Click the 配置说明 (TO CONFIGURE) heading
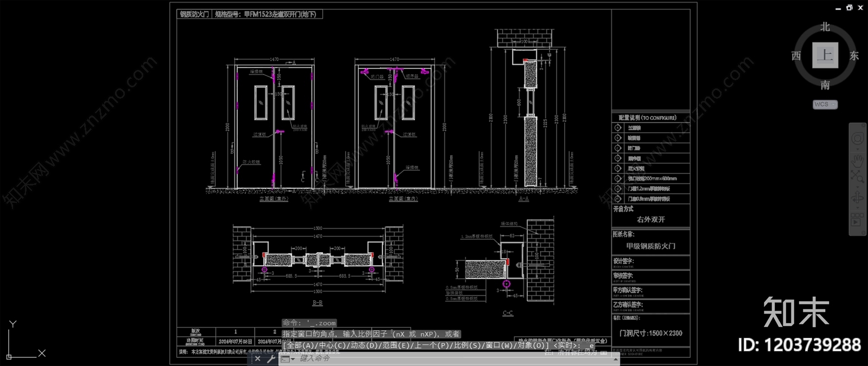The image size is (868, 366). tap(647, 117)
